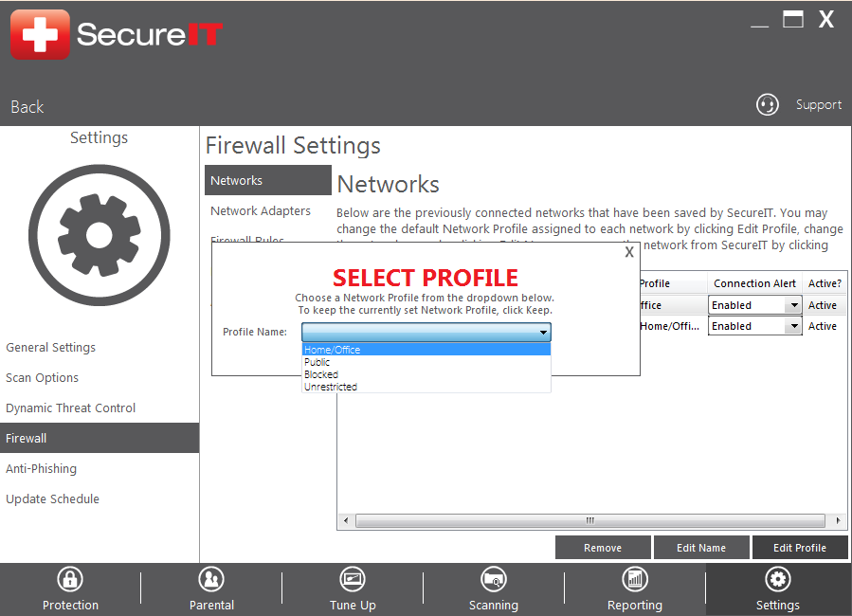Click the SecureIT red cross logo
Image resolution: width=852 pixels, height=616 pixels.
[x=40, y=34]
